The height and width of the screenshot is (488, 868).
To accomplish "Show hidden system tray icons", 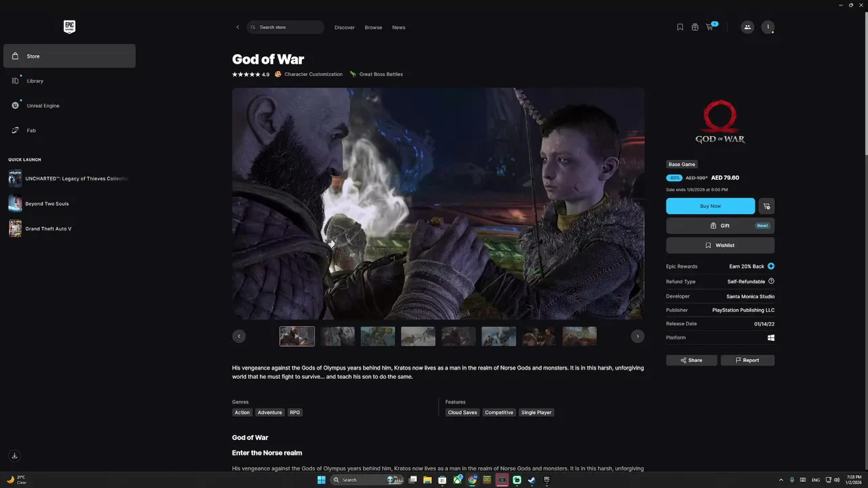I will [x=781, y=480].
